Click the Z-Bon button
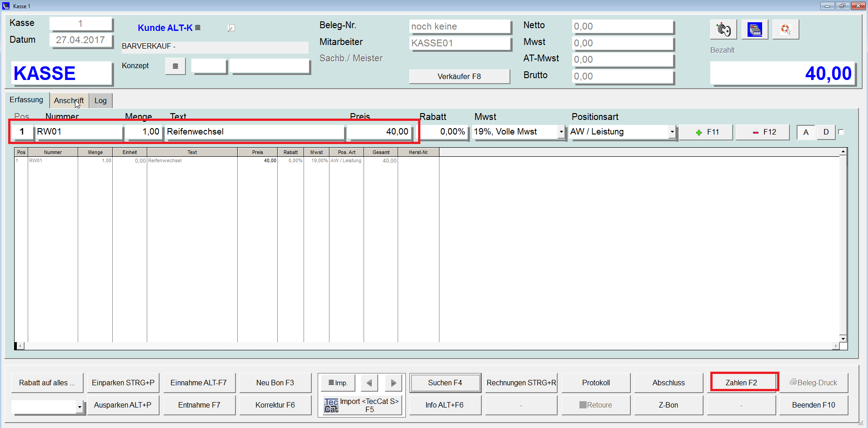Viewport: 868px width, 428px height. click(668, 405)
